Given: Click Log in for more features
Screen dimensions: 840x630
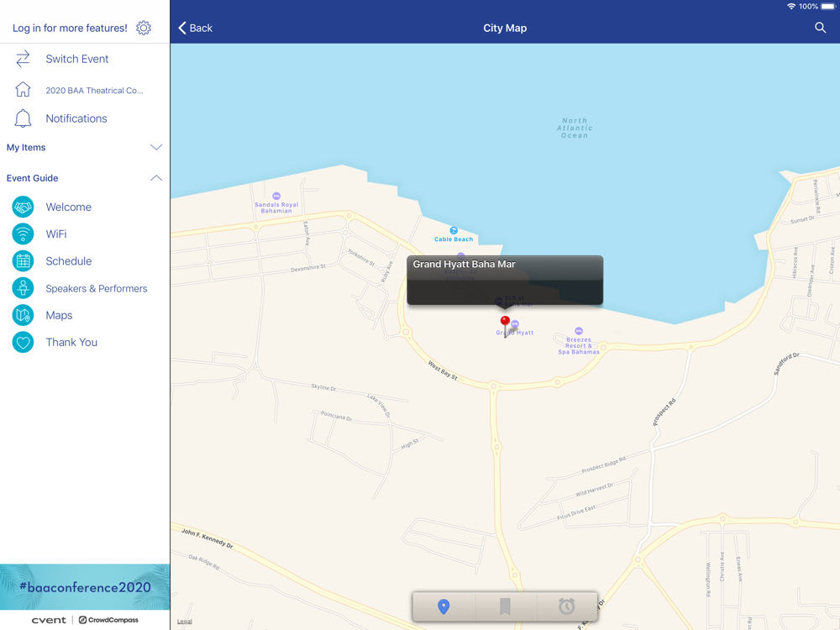Looking at the screenshot, I should (71, 28).
